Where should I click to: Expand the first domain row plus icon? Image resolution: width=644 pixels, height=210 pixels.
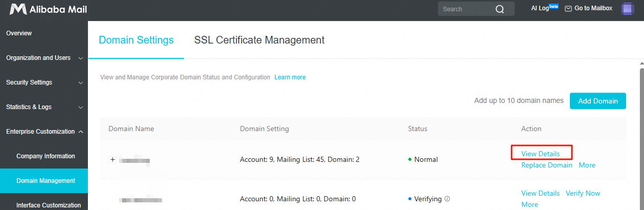click(x=113, y=160)
